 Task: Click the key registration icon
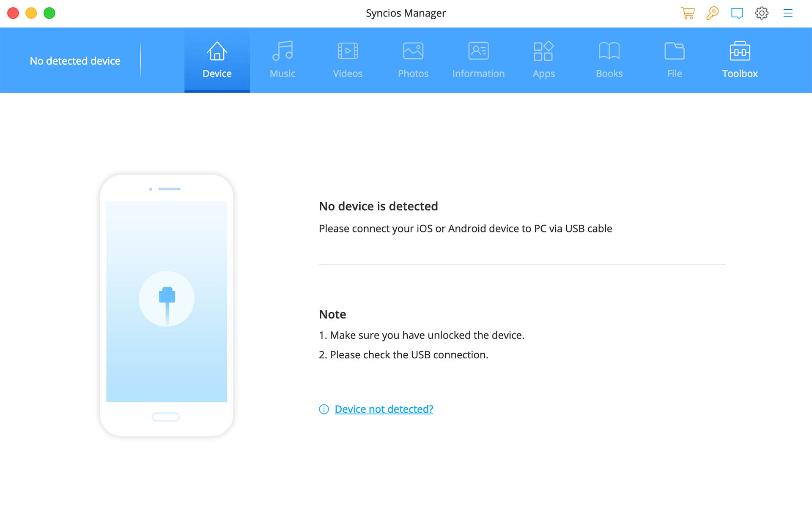coord(712,13)
